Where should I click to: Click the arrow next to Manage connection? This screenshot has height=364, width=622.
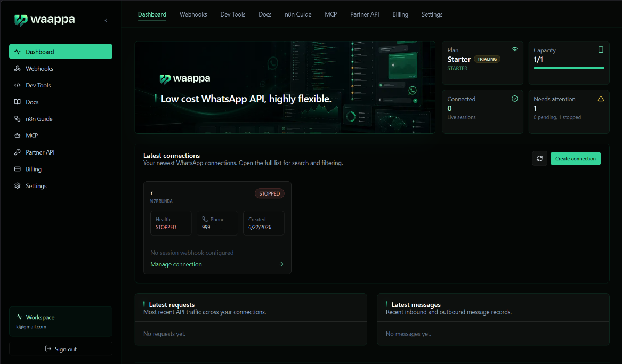point(281,264)
